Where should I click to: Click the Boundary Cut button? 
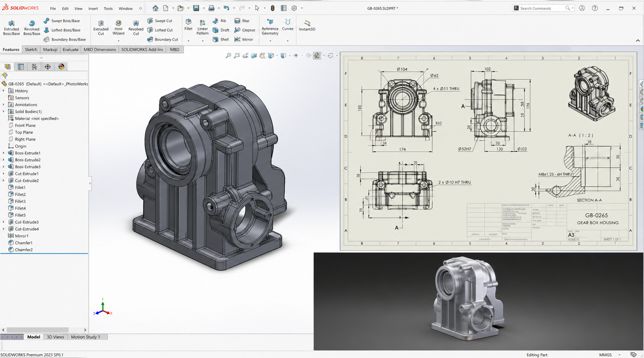(x=163, y=39)
